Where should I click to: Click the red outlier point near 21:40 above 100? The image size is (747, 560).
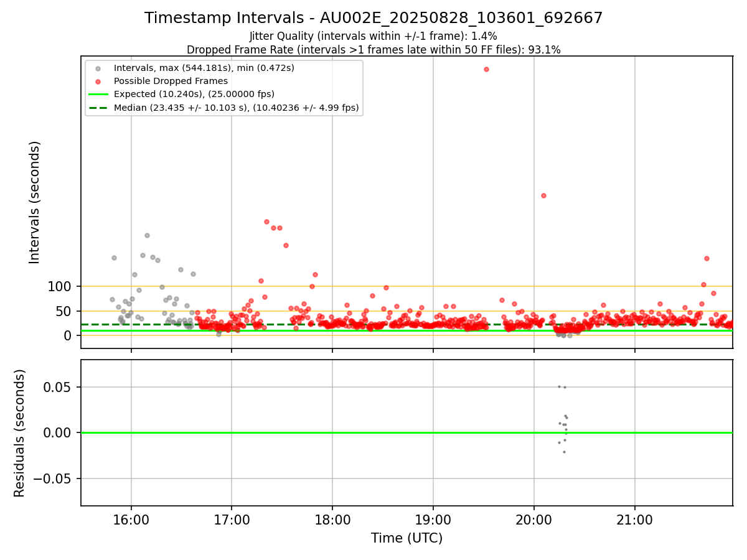(707, 258)
